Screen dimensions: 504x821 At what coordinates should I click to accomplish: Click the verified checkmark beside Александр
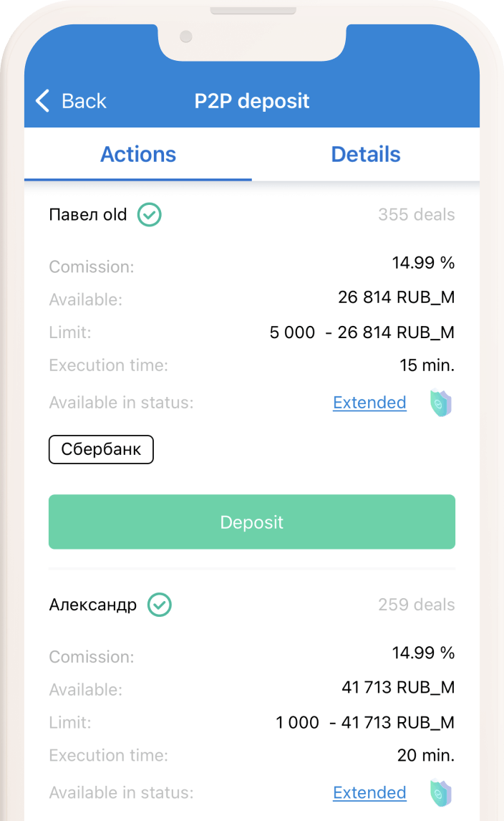click(160, 605)
